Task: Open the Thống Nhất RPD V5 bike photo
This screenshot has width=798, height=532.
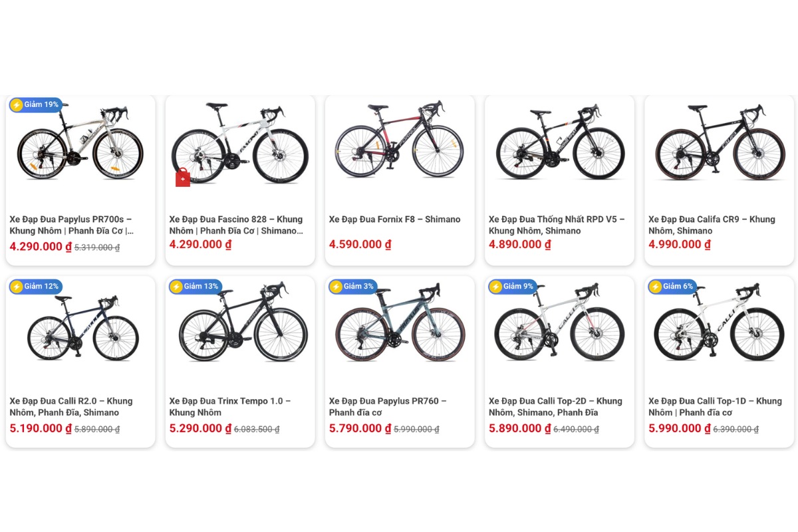Action: coord(559,143)
